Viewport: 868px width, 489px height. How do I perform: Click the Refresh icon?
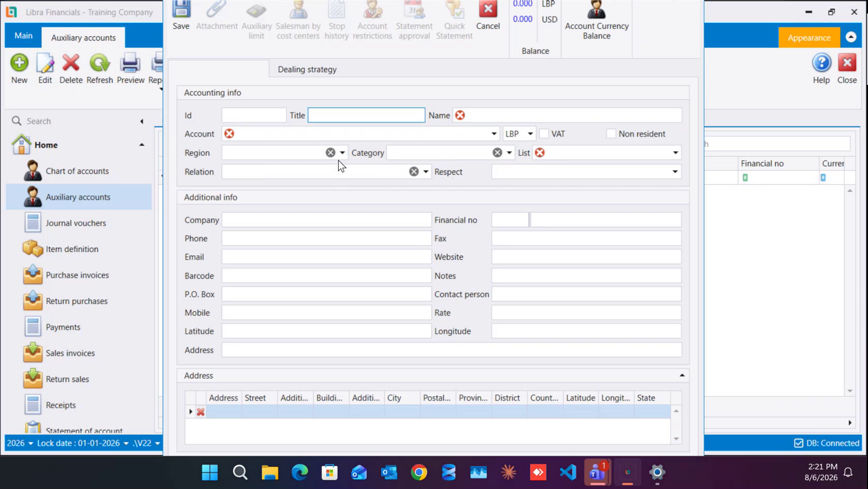point(99,63)
